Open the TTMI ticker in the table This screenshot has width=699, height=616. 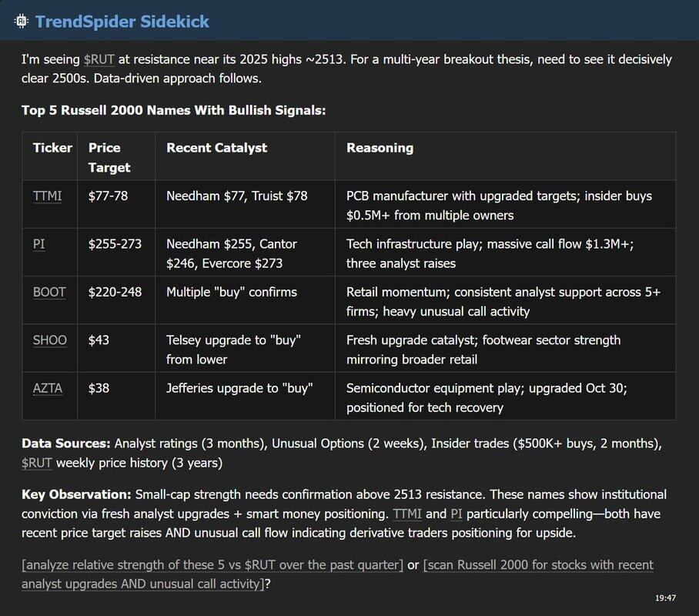[48, 196]
